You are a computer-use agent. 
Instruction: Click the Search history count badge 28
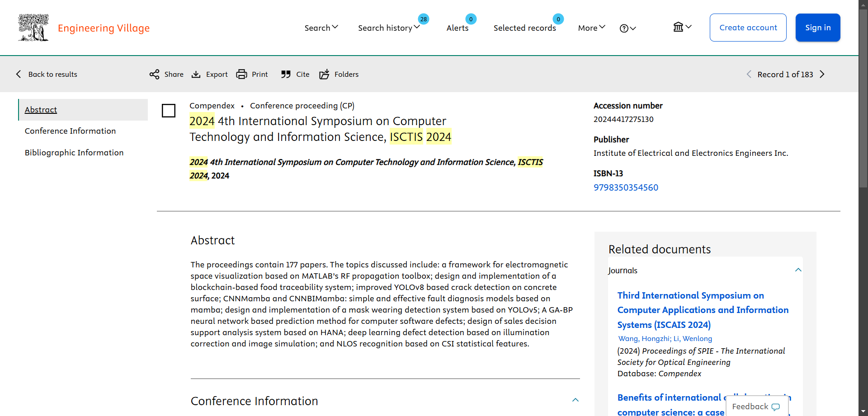pyautogui.click(x=423, y=19)
